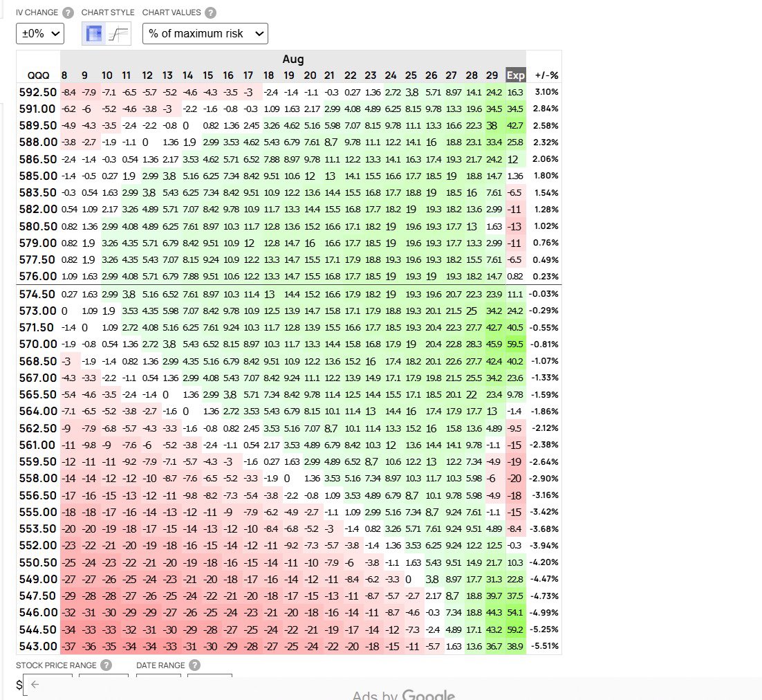Open Stock Price Range help icon
This screenshot has width=762, height=700.
(106, 665)
